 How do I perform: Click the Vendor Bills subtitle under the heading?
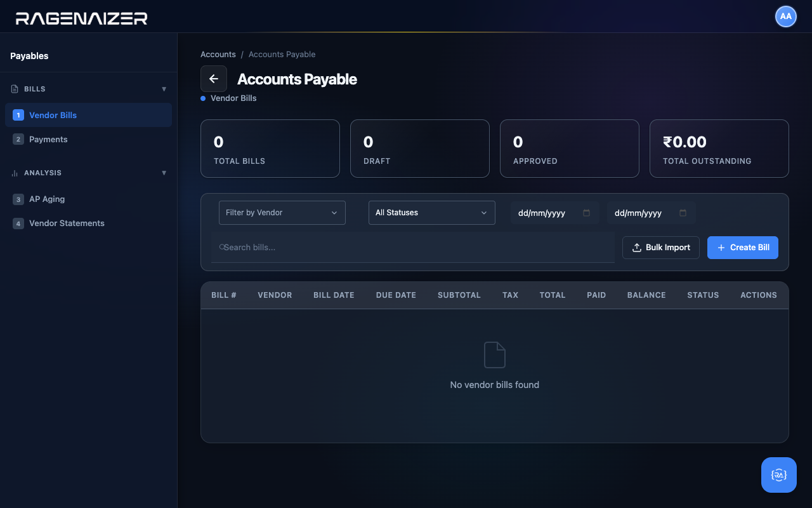click(x=233, y=98)
